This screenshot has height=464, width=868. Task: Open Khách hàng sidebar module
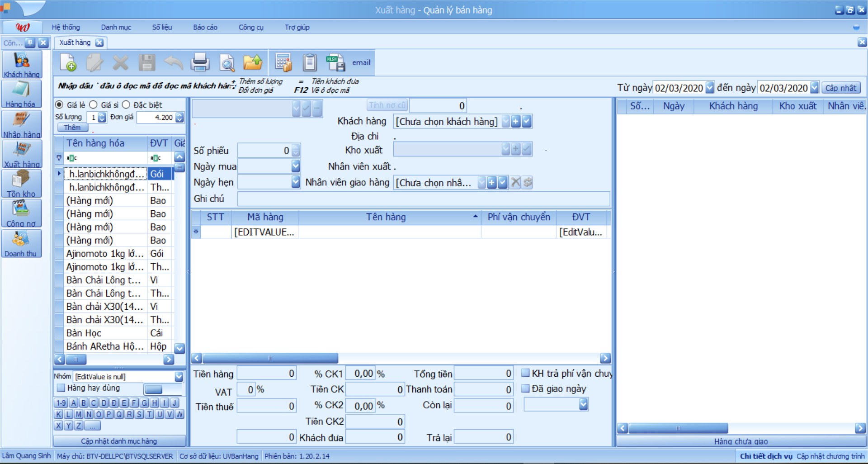[x=22, y=64]
